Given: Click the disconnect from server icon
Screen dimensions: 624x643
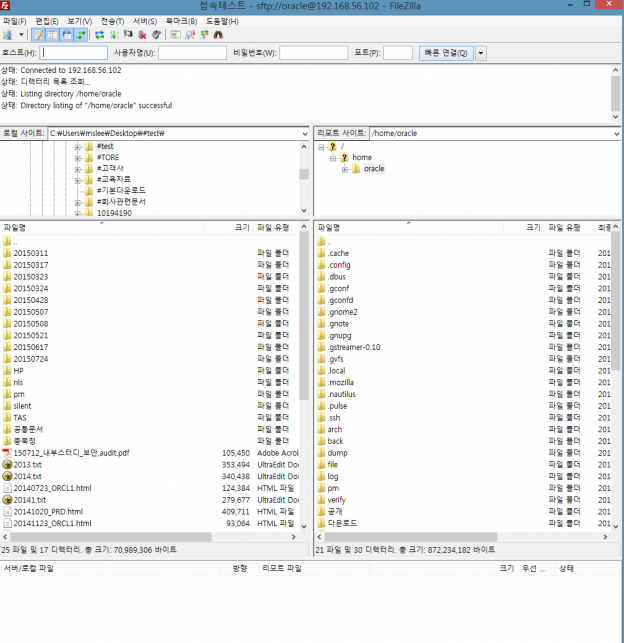Looking at the screenshot, I should pyautogui.click(x=141, y=35).
